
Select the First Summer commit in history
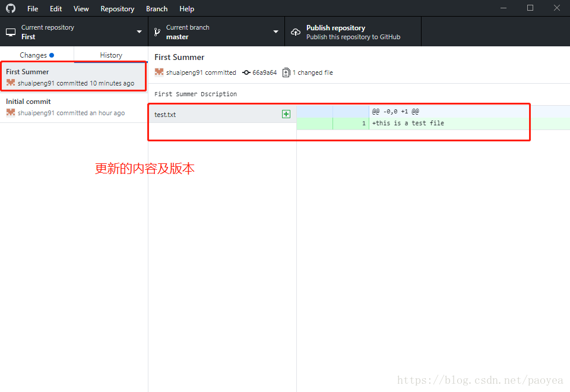point(74,77)
